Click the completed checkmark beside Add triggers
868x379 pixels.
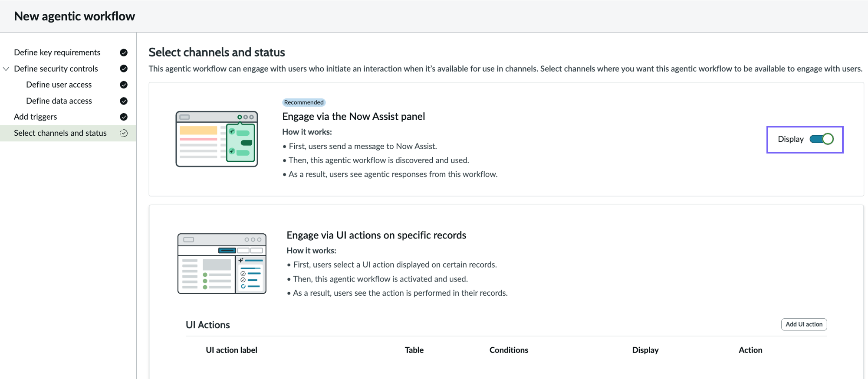(124, 117)
